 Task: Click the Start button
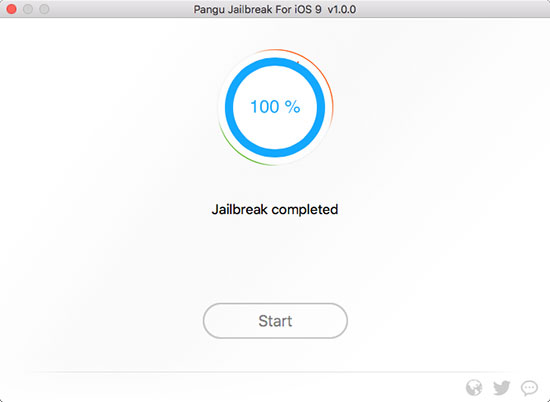(275, 321)
